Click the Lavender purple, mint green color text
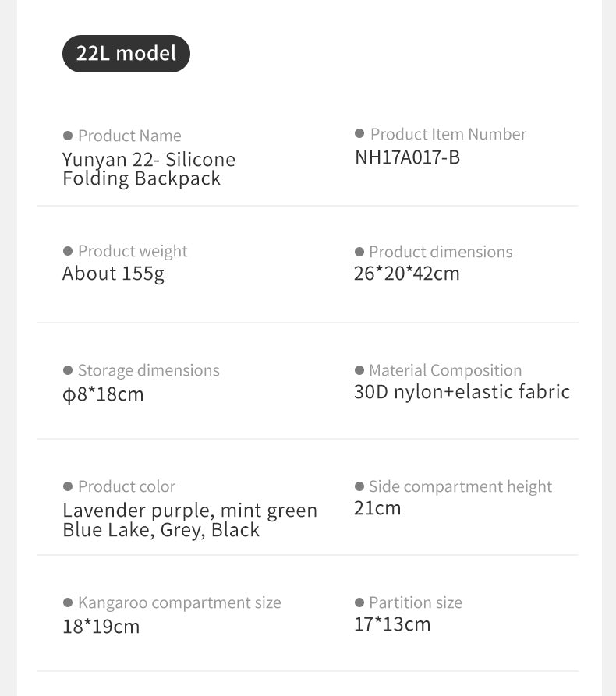616x696 pixels. point(189,511)
